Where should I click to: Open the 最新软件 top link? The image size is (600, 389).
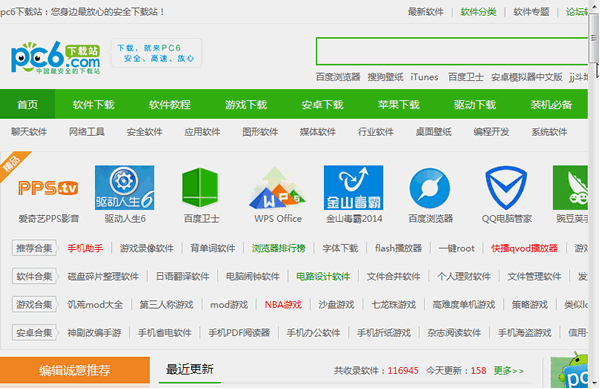[x=426, y=12]
